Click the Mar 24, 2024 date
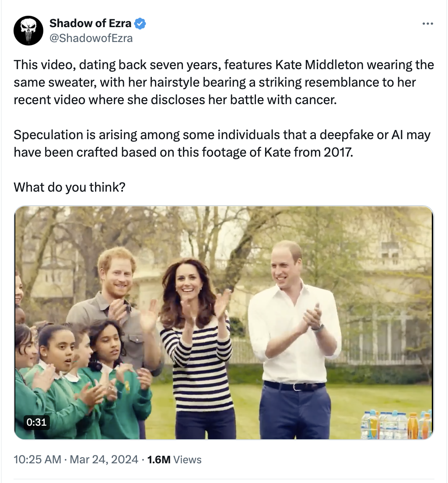This screenshot has width=448, height=483. [x=104, y=459]
